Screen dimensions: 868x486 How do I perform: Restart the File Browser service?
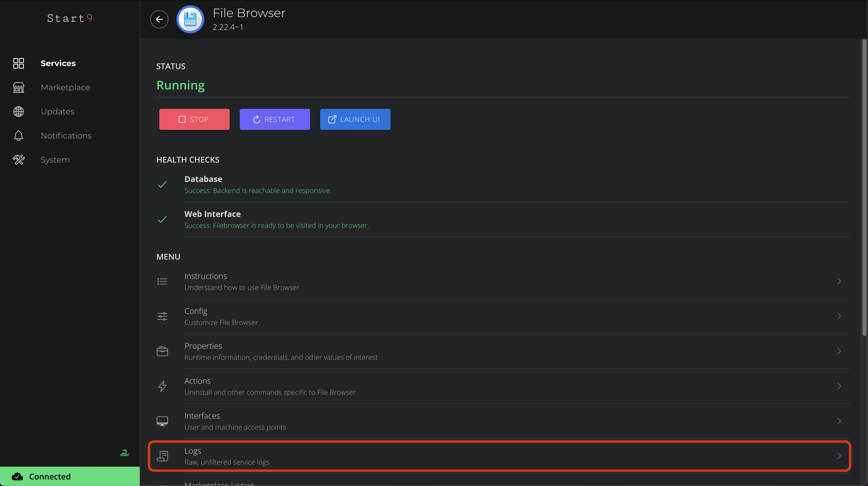[x=275, y=119]
